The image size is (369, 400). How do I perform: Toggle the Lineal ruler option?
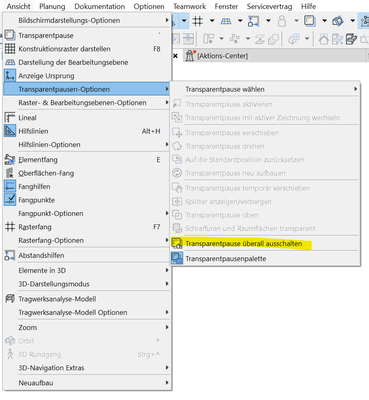coord(87,118)
